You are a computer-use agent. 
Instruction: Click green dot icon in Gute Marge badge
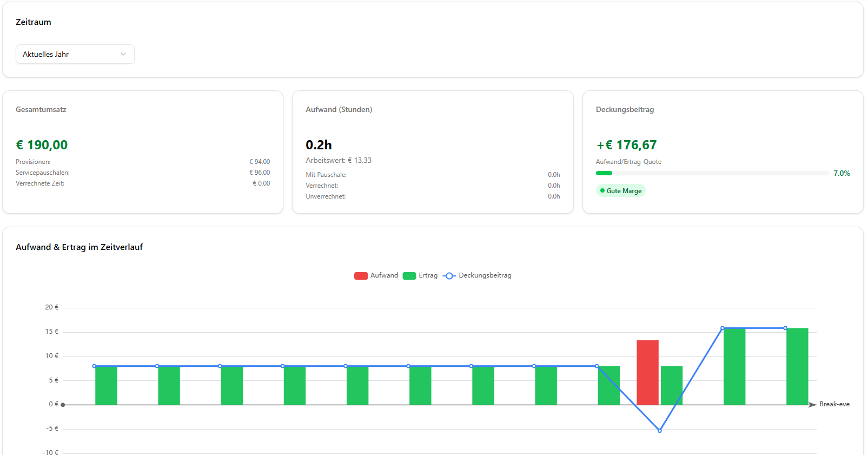(x=602, y=191)
